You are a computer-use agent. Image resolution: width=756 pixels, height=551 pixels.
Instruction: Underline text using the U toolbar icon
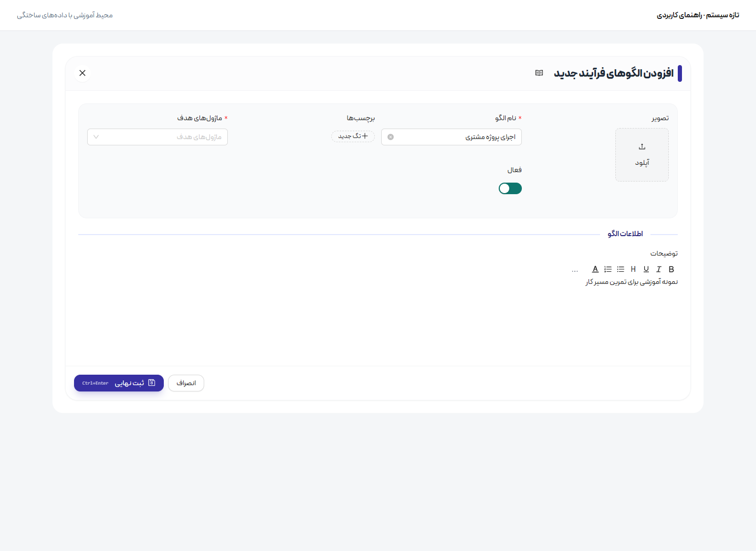coord(646,269)
